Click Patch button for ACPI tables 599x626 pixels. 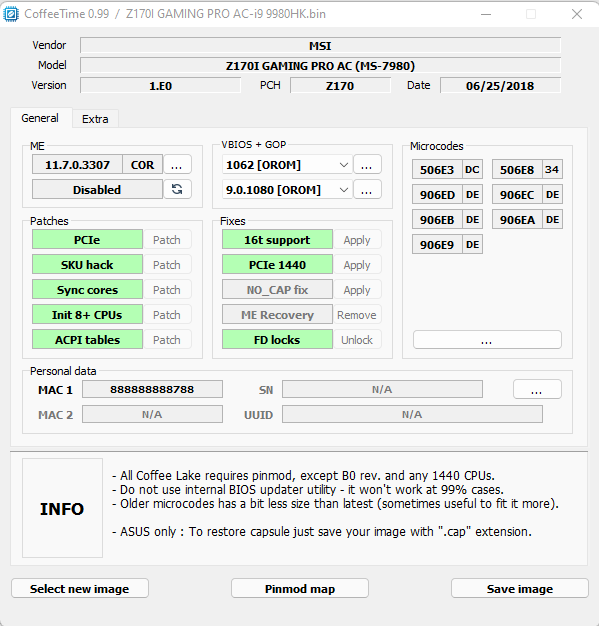pos(167,340)
